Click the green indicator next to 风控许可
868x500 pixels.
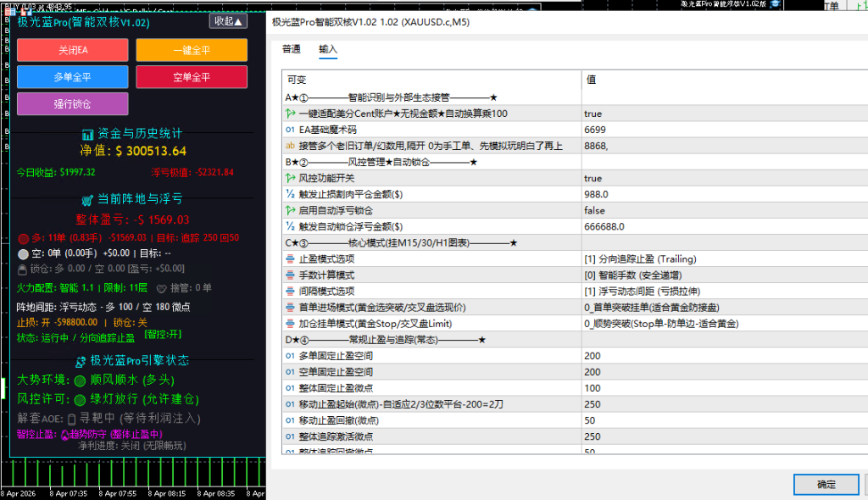coord(80,399)
